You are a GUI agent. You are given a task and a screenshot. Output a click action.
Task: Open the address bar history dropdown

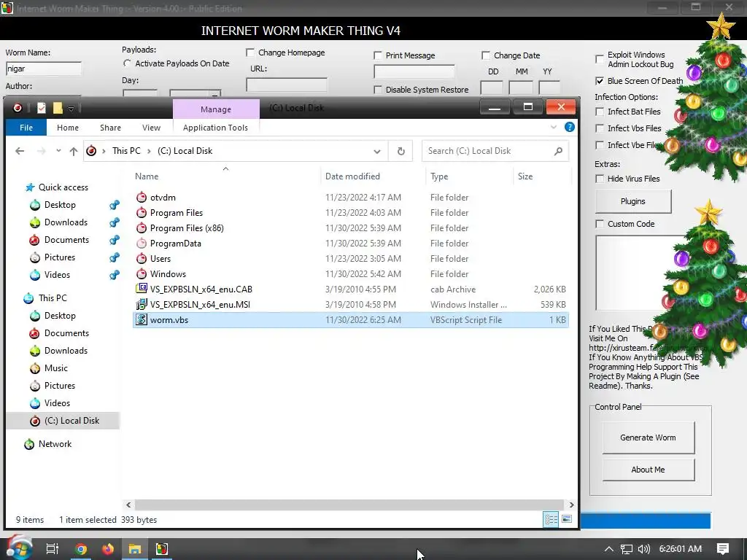tap(377, 152)
